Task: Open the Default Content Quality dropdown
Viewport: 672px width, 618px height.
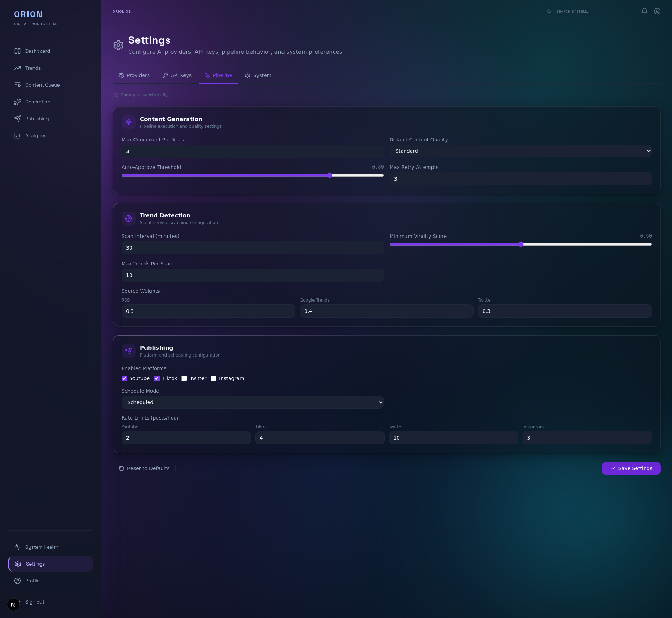Action: pyautogui.click(x=520, y=151)
